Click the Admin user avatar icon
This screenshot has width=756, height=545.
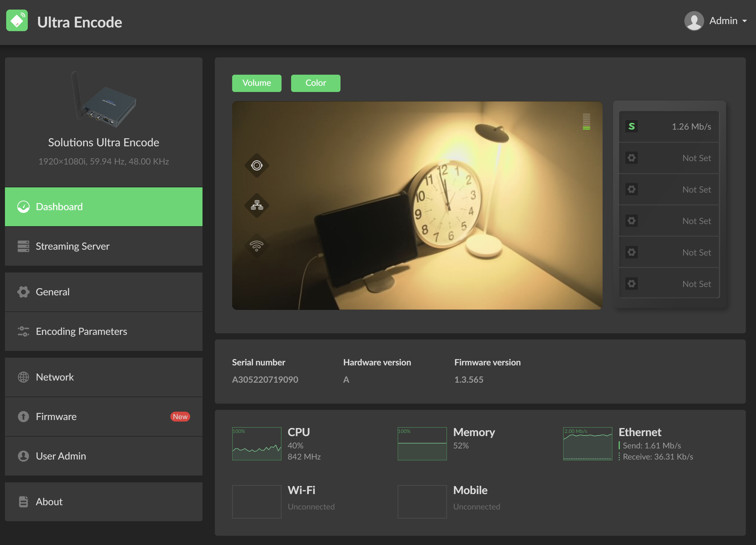tap(694, 21)
